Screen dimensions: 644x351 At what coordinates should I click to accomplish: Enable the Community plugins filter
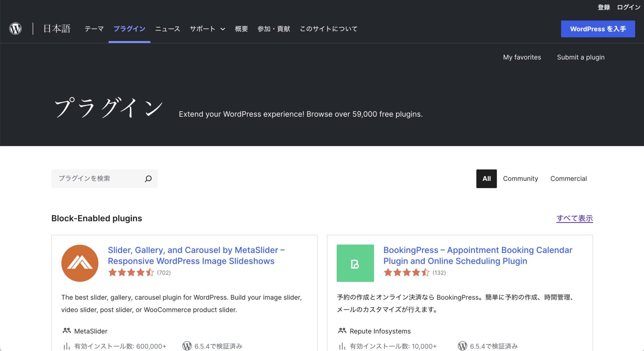tap(520, 179)
